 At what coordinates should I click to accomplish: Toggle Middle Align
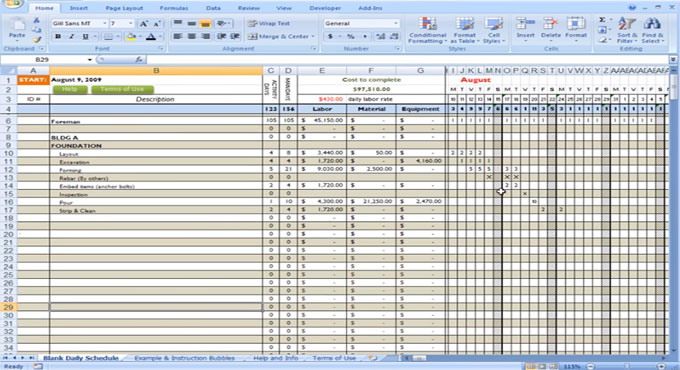(x=192, y=23)
